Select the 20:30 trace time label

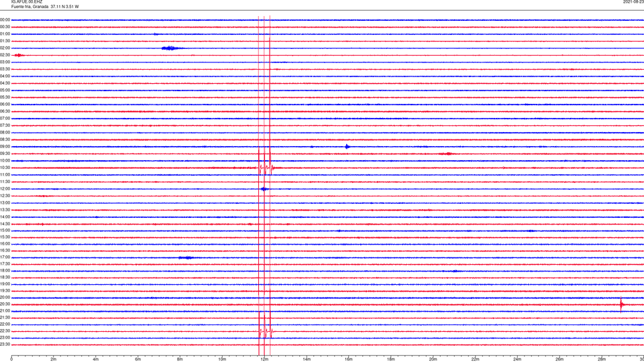5,304
